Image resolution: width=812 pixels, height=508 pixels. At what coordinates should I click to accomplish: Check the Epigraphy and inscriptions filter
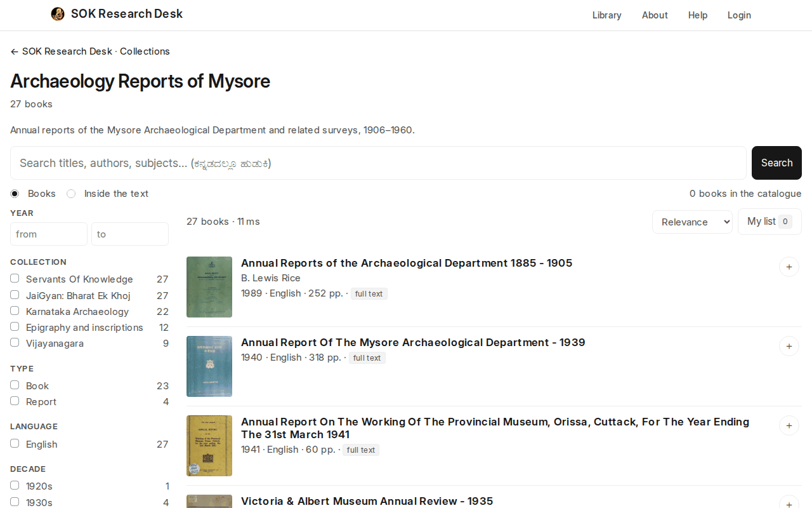pos(15,327)
